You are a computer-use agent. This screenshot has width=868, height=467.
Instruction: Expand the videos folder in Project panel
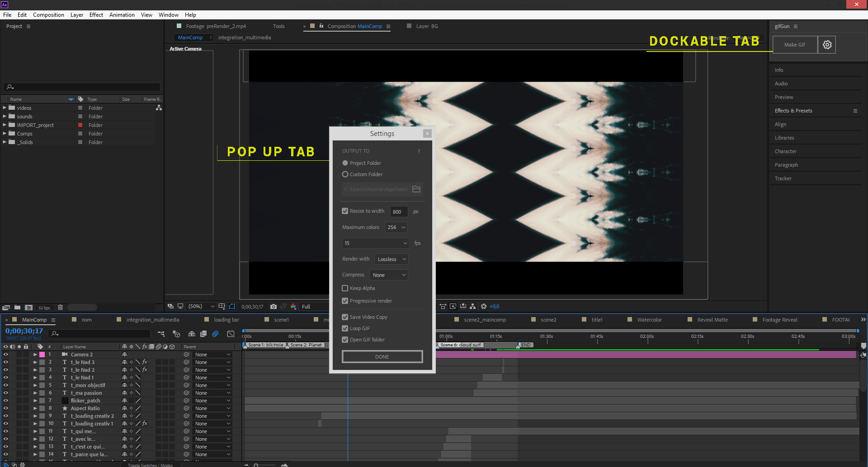tap(5, 108)
